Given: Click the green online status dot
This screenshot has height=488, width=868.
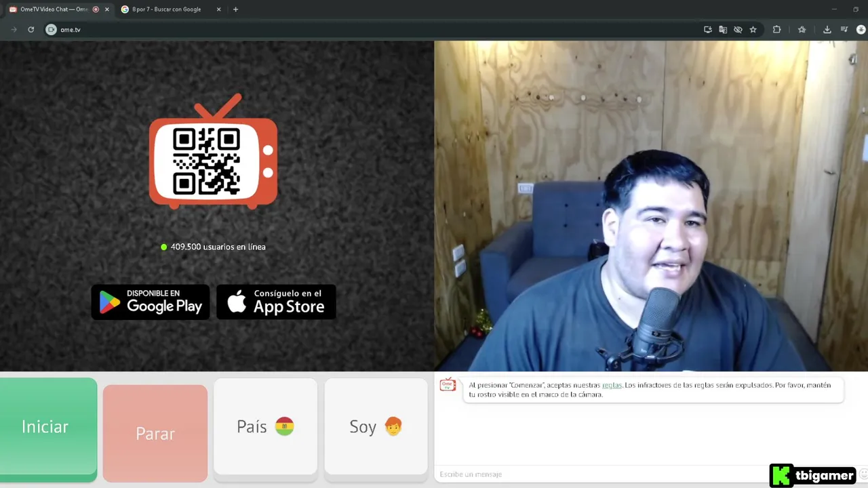Looking at the screenshot, I should point(163,247).
